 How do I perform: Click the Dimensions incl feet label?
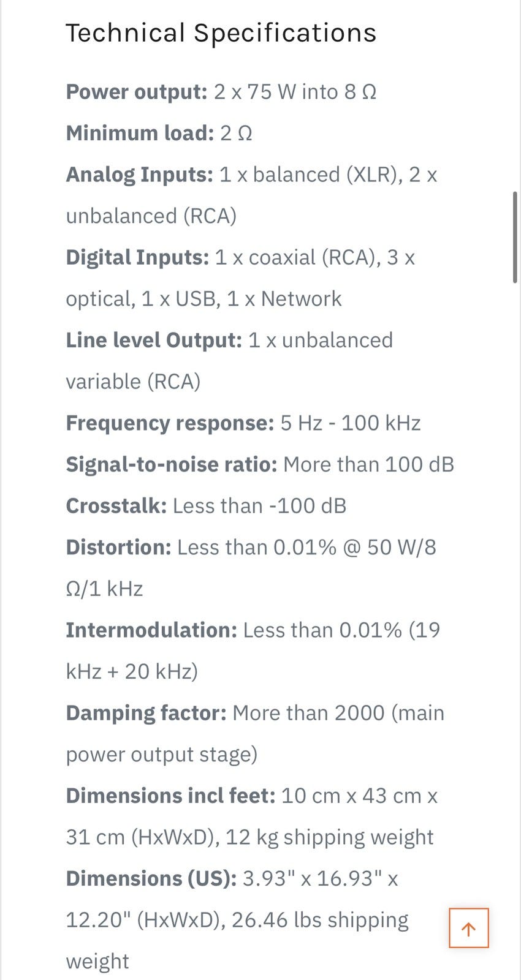pyautogui.click(x=171, y=796)
